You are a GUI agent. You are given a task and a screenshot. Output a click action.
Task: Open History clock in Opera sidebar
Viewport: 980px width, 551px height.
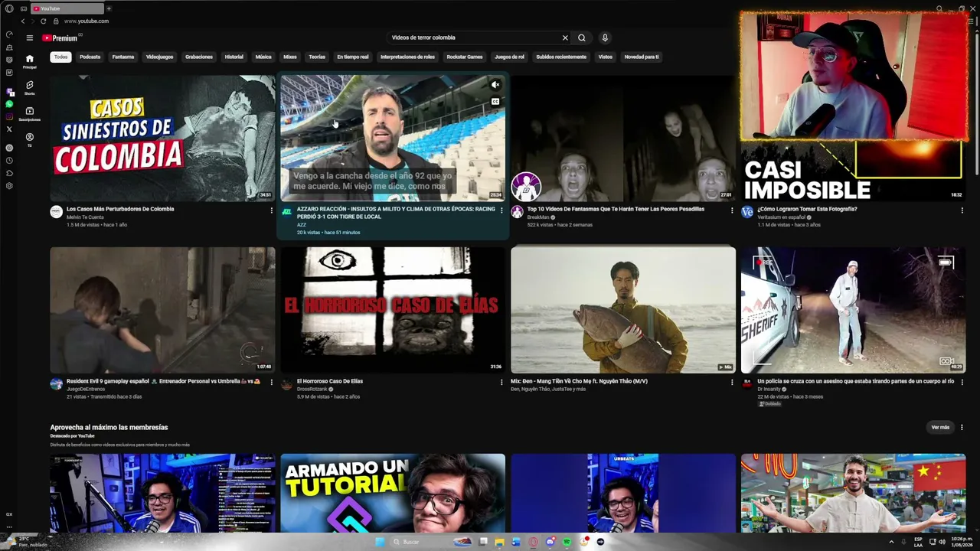(9, 161)
